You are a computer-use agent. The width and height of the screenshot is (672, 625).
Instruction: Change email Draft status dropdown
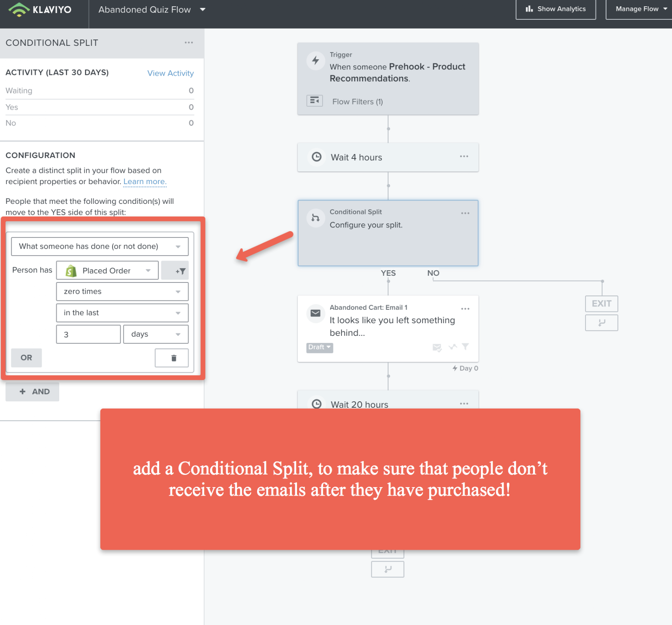coord(320,347)
